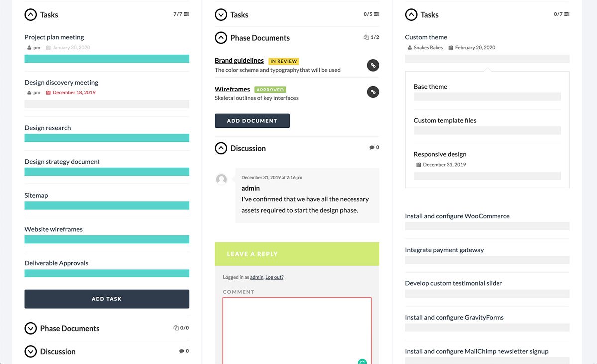Click the comment bubble icon in middle Discussion

(372, 148)
